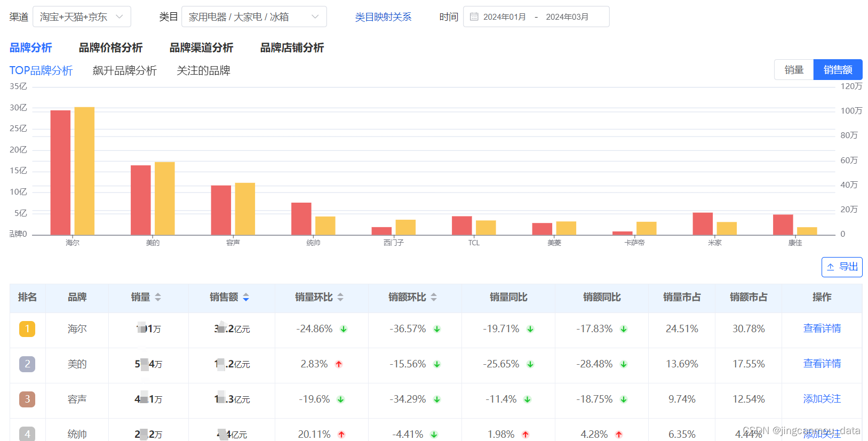
Task: Switch to 品牌店铺分析 tab
Action: point(292,47)
